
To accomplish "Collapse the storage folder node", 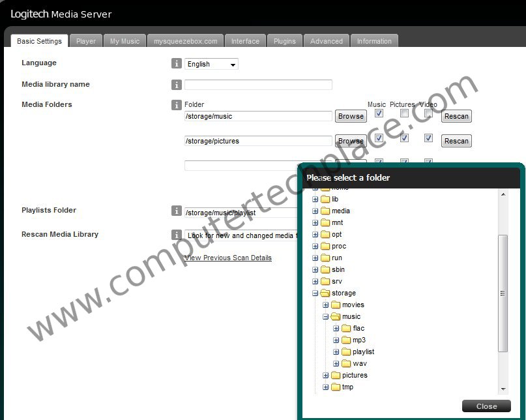I will click(x=315, y=293).
